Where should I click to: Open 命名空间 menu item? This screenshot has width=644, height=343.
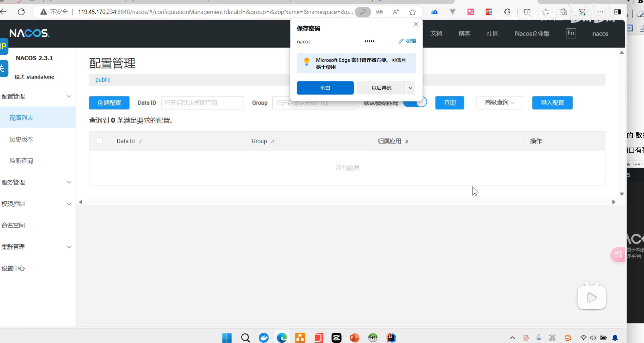point(13,225)
